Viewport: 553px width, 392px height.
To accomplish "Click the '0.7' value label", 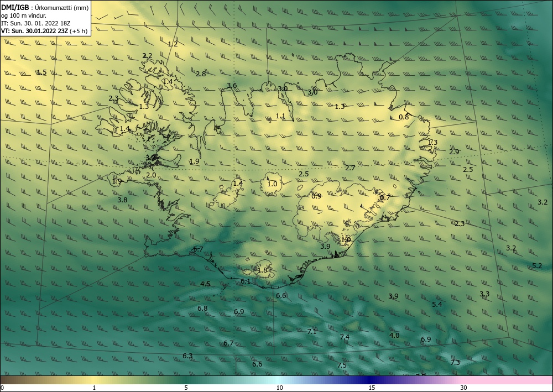I will pos(385,198).
